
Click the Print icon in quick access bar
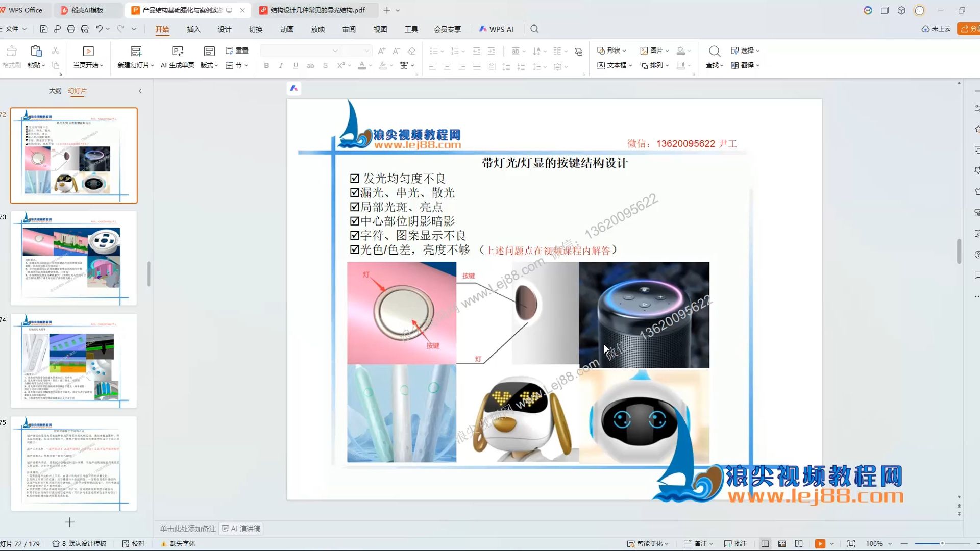[x=71, y=29]
